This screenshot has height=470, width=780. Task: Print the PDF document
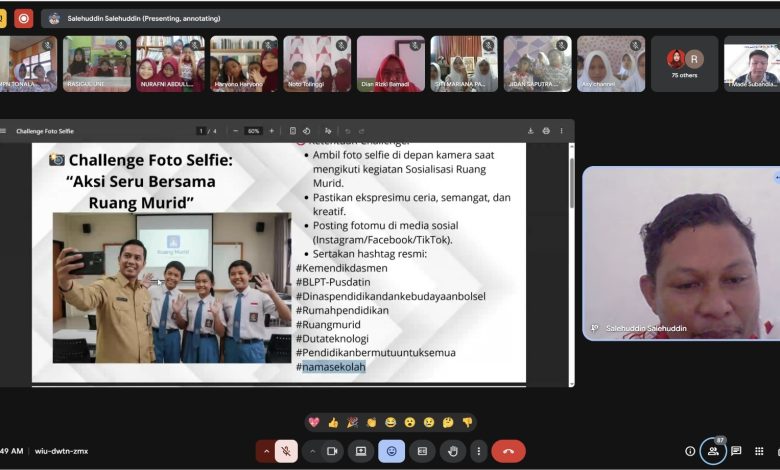[546, 131]
